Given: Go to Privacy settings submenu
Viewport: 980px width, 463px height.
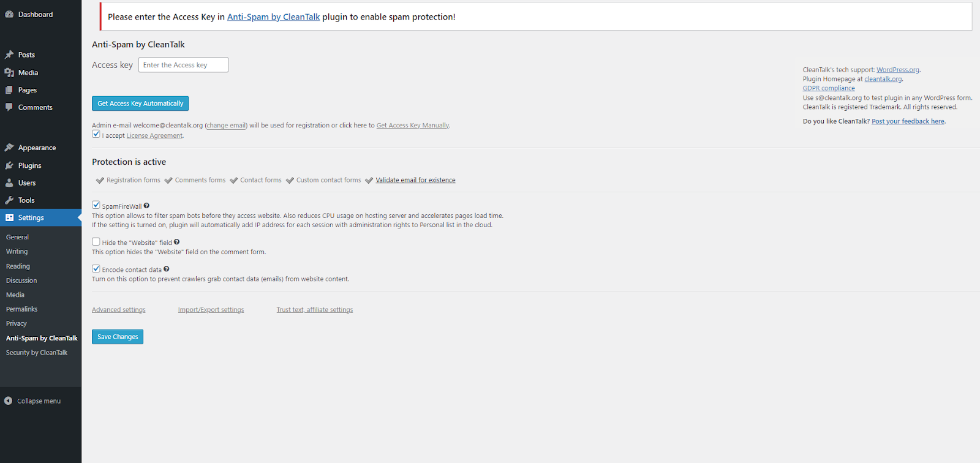Looking at the screenshot, I should [17, 323].
